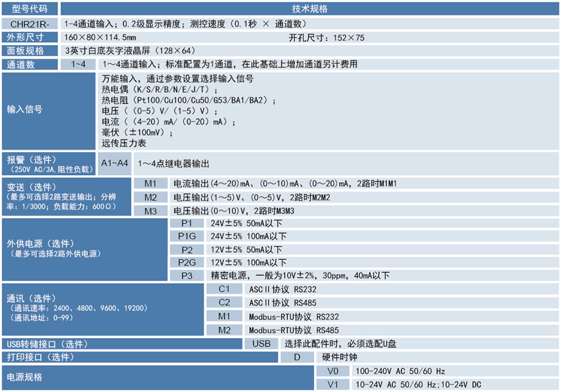Select the 面板规格 row label

[x=30, y=51]
